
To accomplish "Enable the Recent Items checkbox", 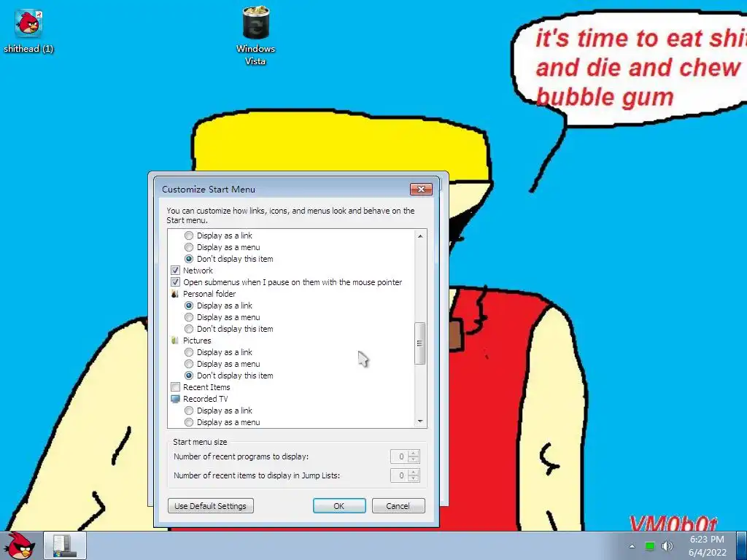I will [x=175, y=387].
